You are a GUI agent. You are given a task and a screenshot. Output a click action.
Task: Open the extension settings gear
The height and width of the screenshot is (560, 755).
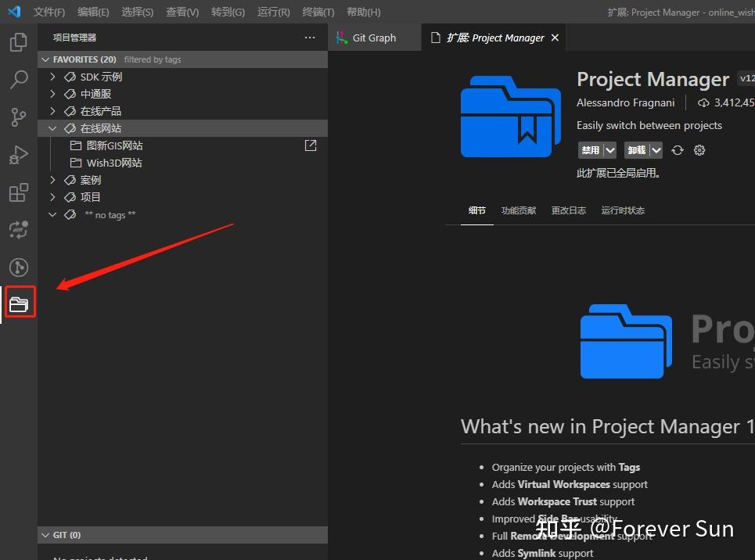699,150
